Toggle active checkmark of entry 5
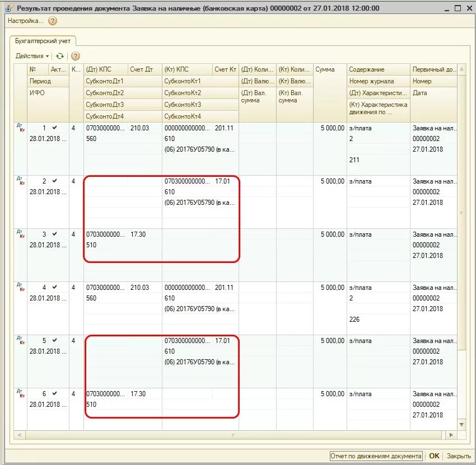 (x=55, y=340)
